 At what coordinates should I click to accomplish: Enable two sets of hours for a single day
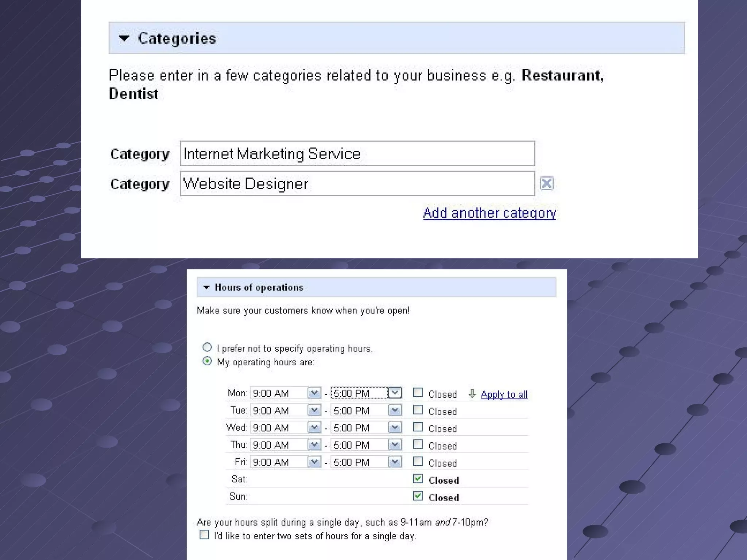coord(204,535)
